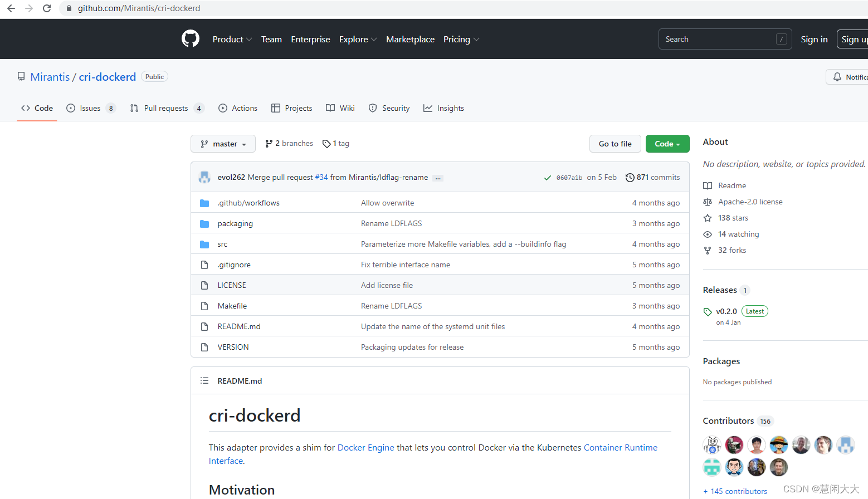The height and width of the screenshot is (499, 868).
Task: Open the cri-dockerd repository link
Action: [x=108, y=77]
